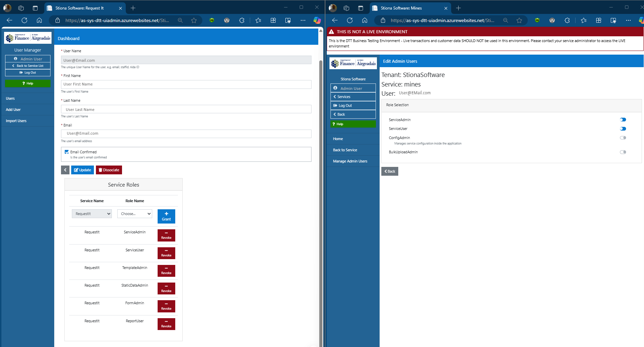The width and height of the screenshot is (644, 347).
Task: Revoke the ReportUser role
Action: coord(166,324)
